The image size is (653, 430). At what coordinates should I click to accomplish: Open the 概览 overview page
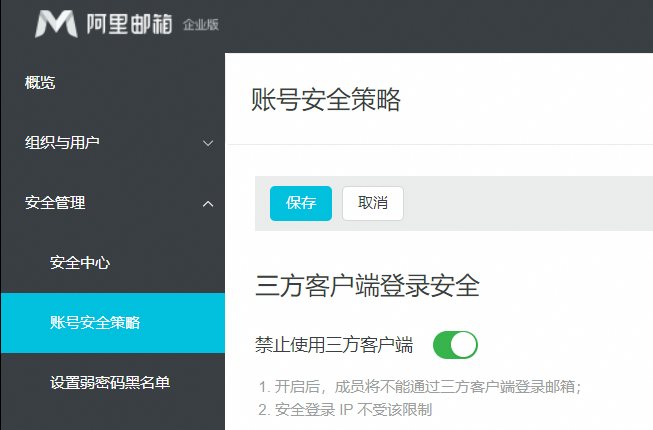(x=40, y=83)
